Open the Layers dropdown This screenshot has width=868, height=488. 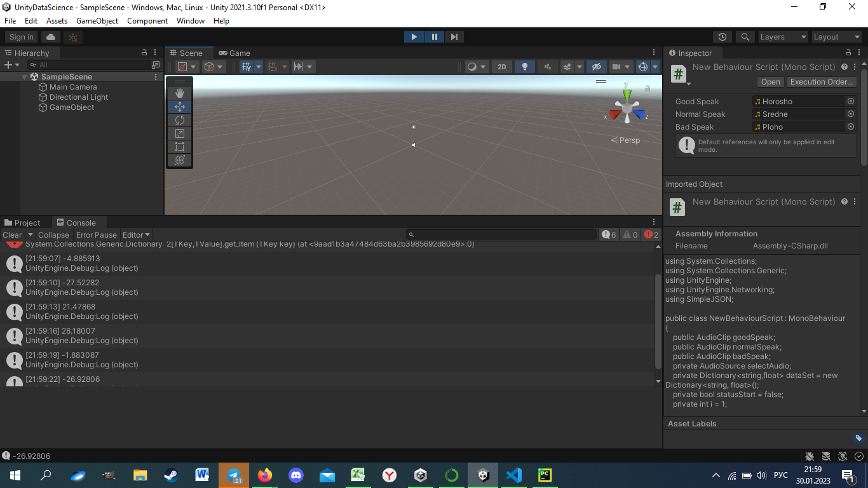click(x=782, y=36)
